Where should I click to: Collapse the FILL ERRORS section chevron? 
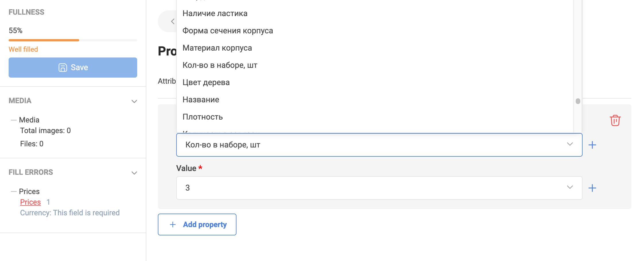(134, 173)
